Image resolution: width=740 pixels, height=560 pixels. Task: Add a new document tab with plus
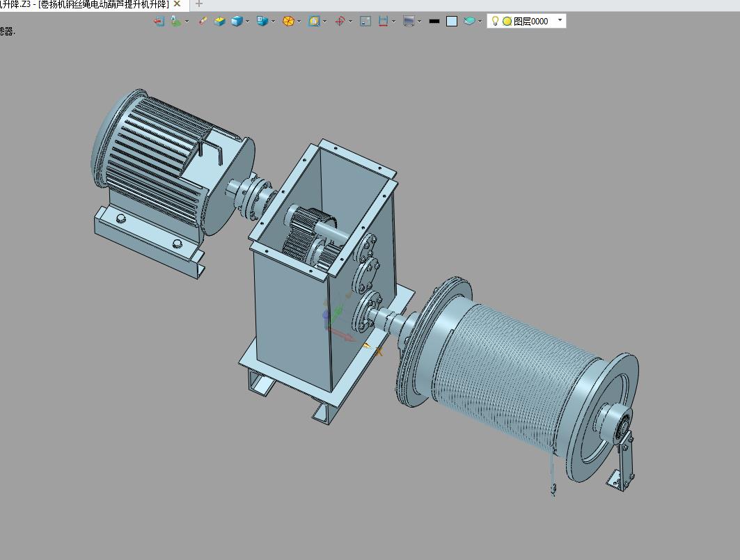pos(198,3)
